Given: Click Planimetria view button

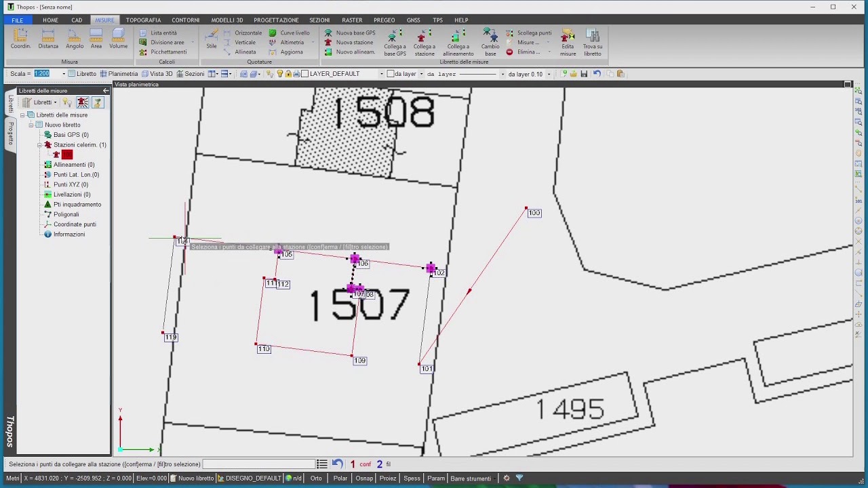Looking at the screenshot, I should coord(119,73).
